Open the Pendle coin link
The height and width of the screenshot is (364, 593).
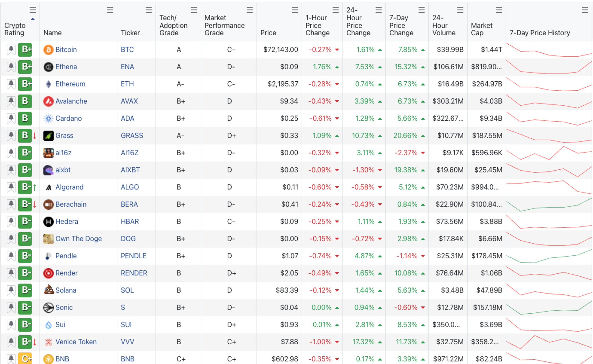coord(66,256)
